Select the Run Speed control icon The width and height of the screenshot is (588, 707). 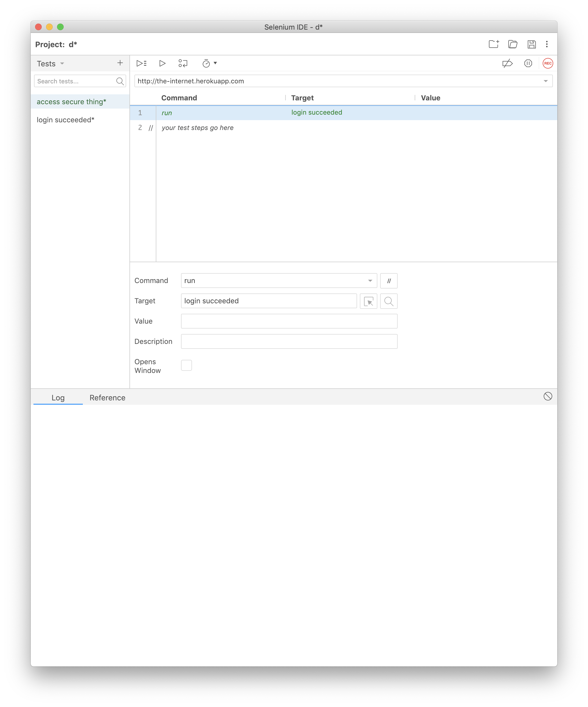point(208,63)
